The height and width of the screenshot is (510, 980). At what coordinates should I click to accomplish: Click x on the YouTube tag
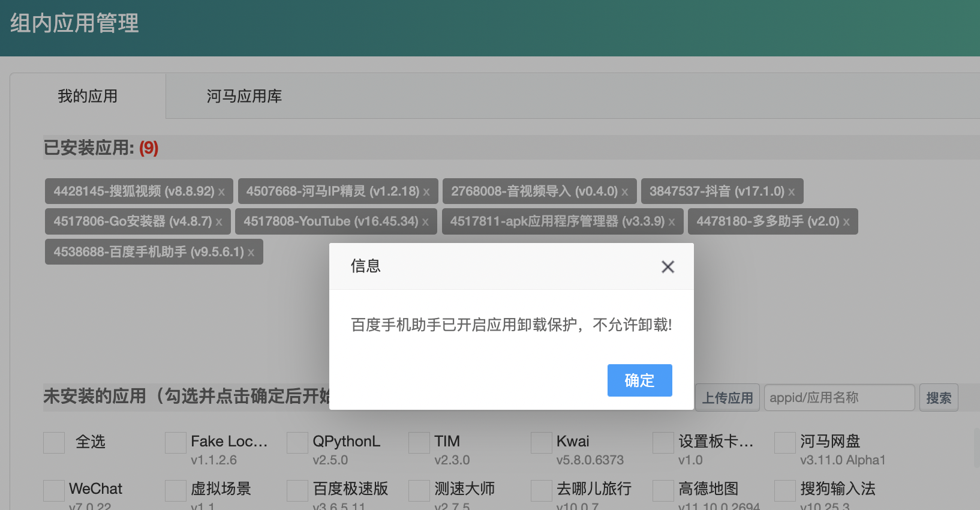click(x=425, y=222)
